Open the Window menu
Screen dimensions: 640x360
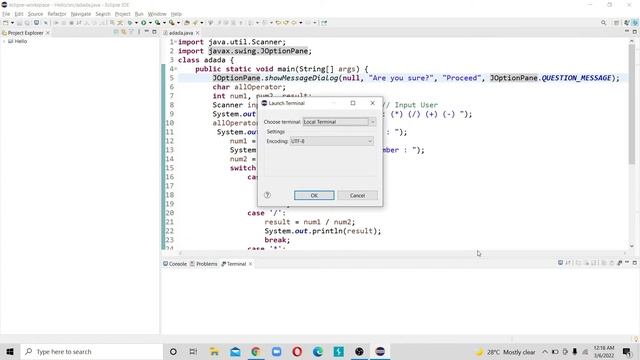(x=157, y=14)
